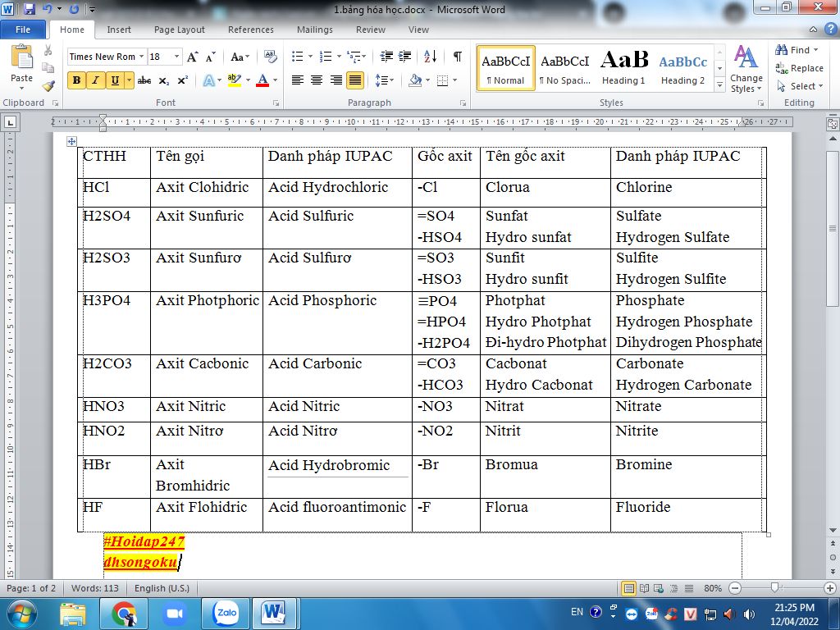Toggle Underline formatting

[115, 81]
